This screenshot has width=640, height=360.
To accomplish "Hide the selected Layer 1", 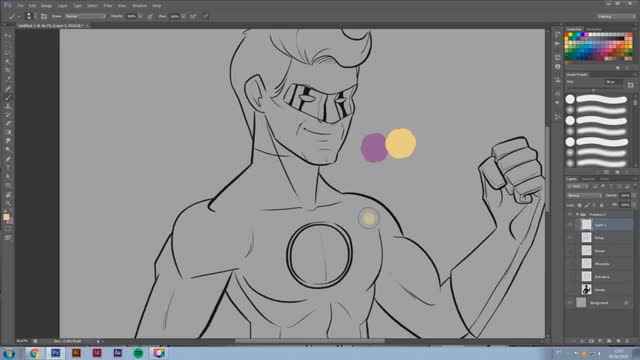I will (570, 224).
